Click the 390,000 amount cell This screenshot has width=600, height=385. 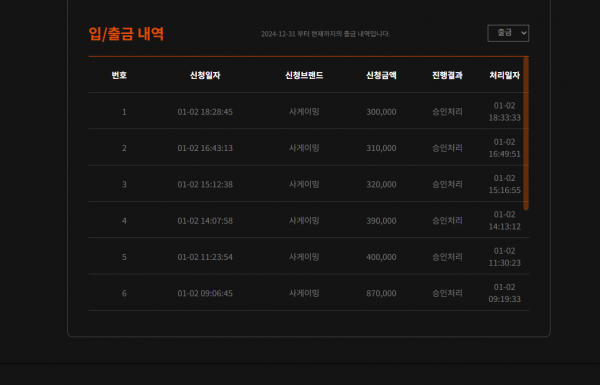[x=381, y=221]
